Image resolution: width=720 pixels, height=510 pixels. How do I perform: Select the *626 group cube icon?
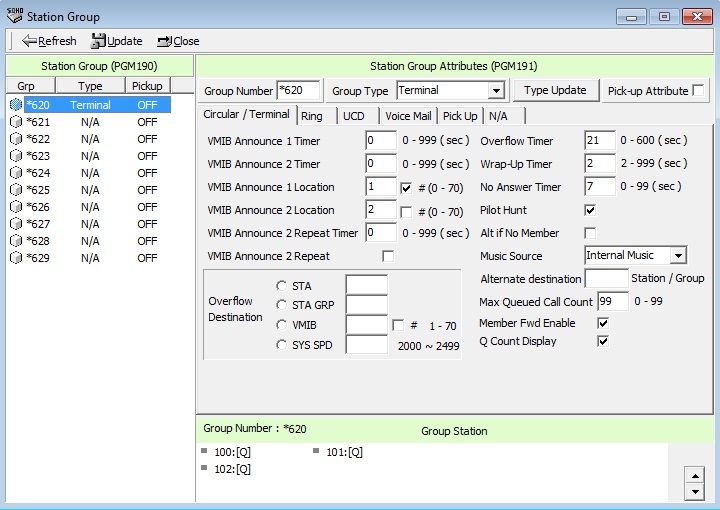point(15,207)
